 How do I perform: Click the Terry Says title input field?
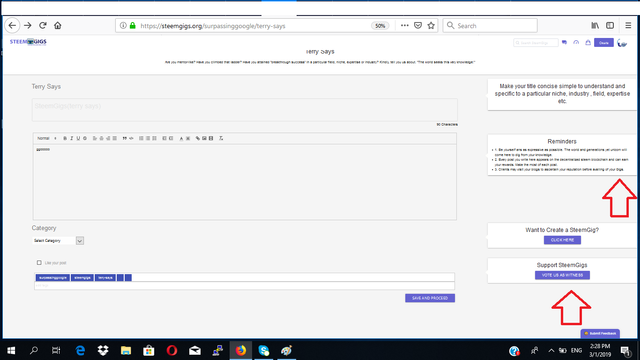point(244,110)
